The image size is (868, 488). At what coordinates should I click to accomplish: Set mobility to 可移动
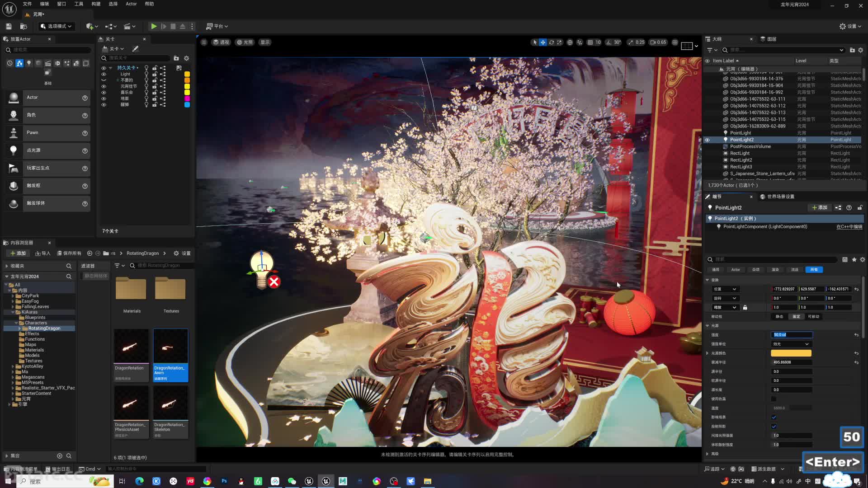(x=813, y=317)
